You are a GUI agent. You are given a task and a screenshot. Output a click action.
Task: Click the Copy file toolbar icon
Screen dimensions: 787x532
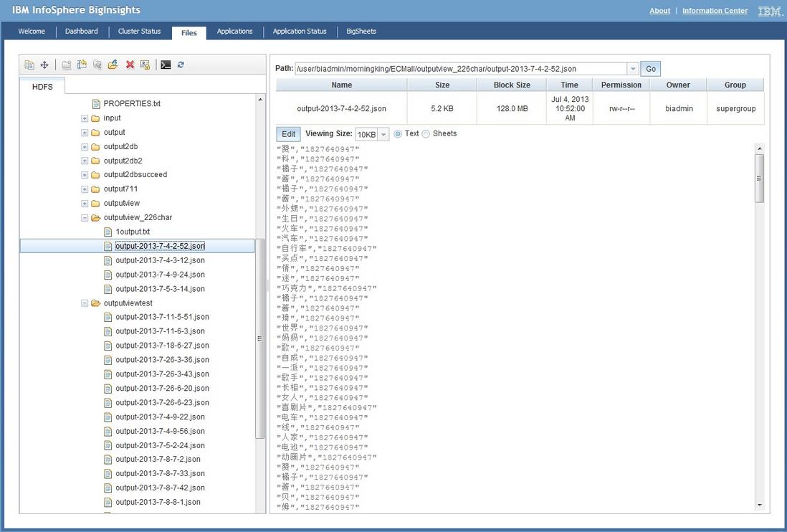click(29, 65)
